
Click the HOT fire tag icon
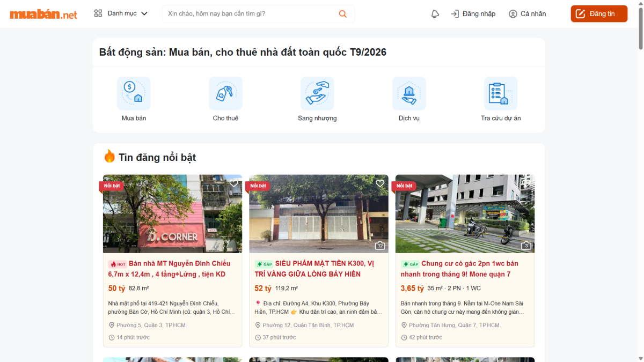pos(118,264)
